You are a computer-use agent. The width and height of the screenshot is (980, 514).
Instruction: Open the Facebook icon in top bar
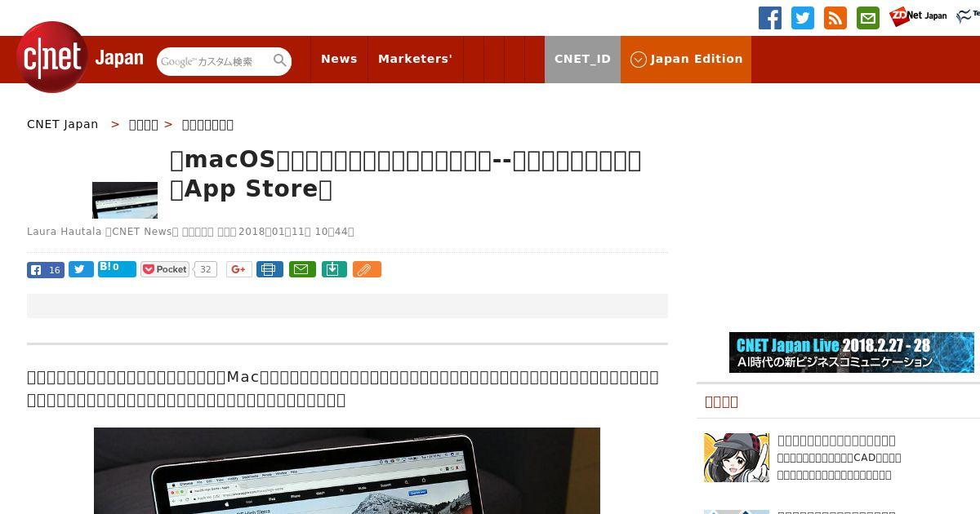pos(770,17)
